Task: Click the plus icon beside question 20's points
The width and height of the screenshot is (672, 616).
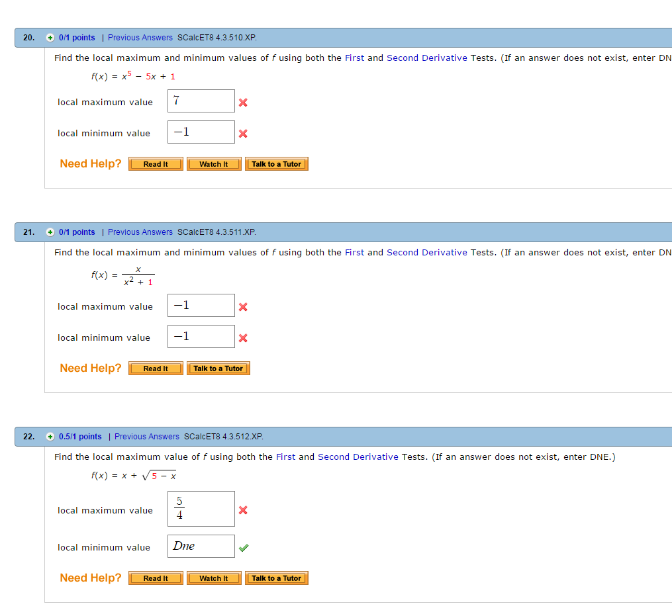Action: point(50,38)
